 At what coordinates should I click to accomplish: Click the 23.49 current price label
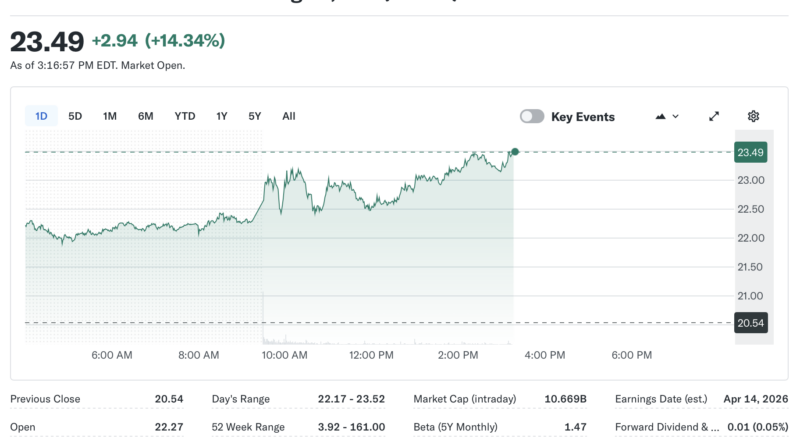click(750, 152)
